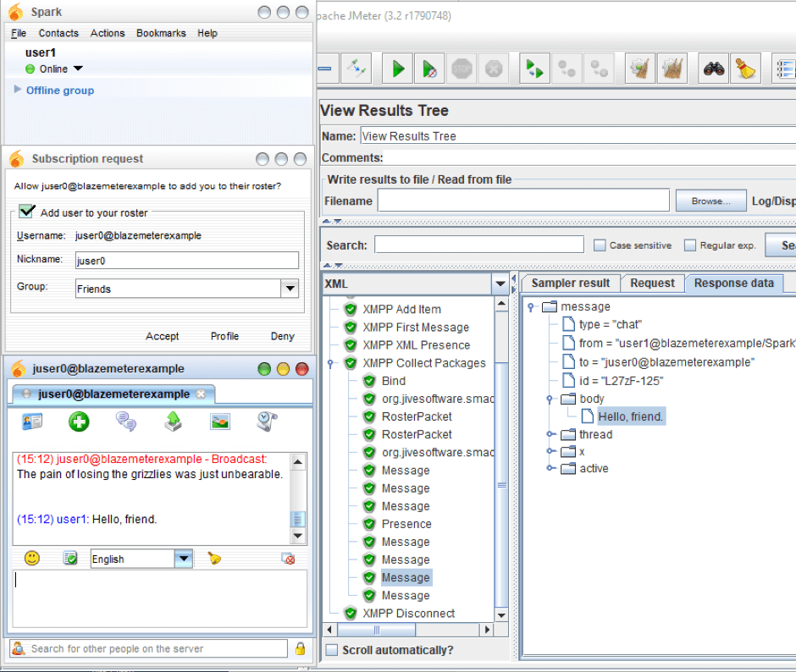Click the Search text field in JMeter
Viewport: 796px width, 672px height.
(x=479, y=245)
